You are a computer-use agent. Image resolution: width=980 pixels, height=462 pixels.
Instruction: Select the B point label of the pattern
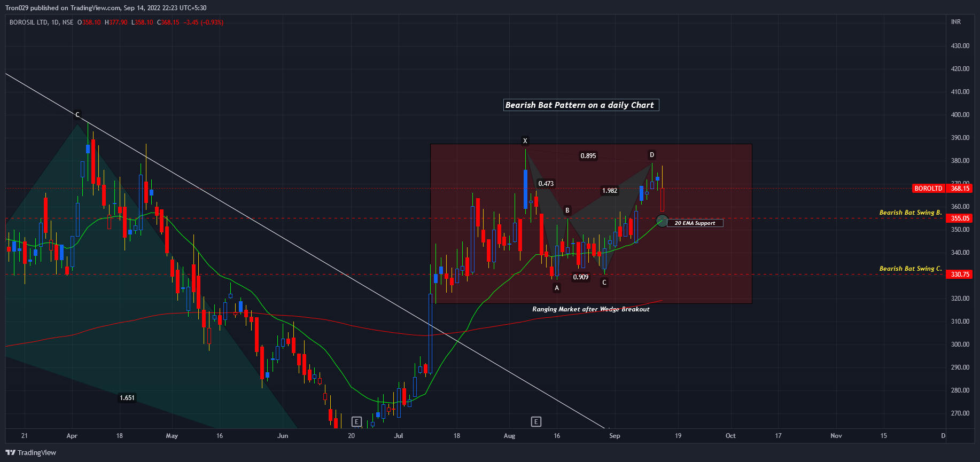coord(567,210)
